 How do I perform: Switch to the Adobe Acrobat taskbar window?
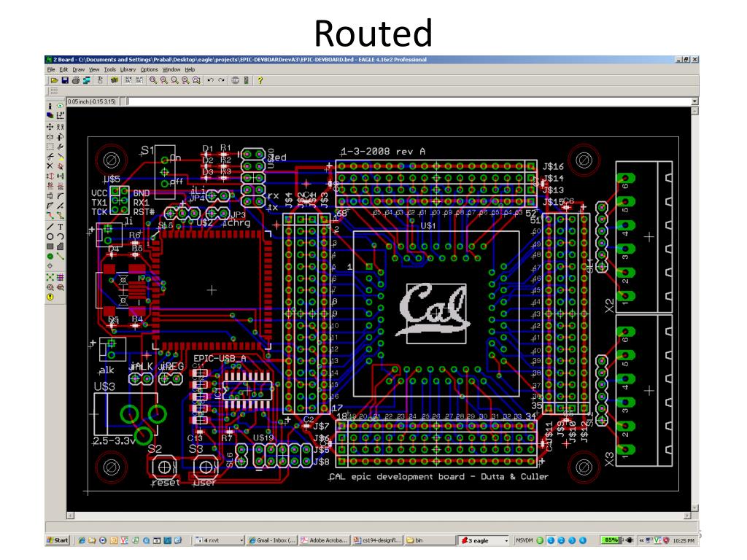(x=324, y=540)
